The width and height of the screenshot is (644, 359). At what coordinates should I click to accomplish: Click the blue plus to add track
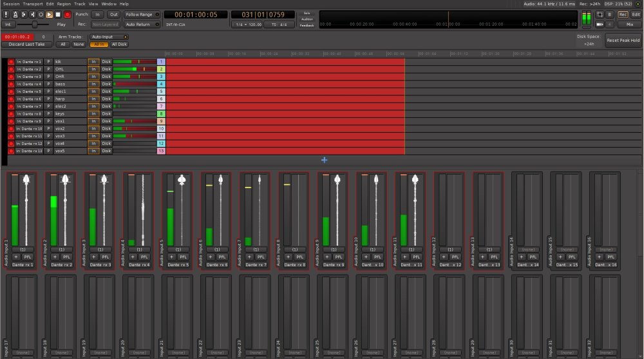pyautogui.click(x=324, y=160)
